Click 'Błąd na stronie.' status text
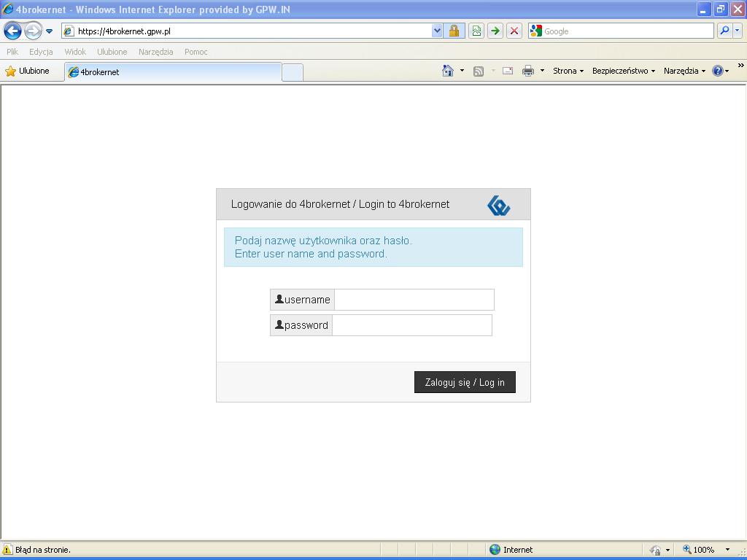 [x=43, y=550]
